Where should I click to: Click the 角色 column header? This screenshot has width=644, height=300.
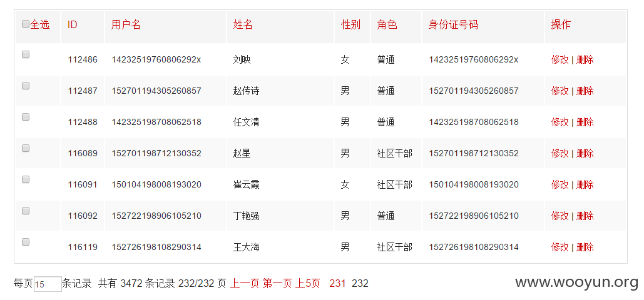[387, 24]
